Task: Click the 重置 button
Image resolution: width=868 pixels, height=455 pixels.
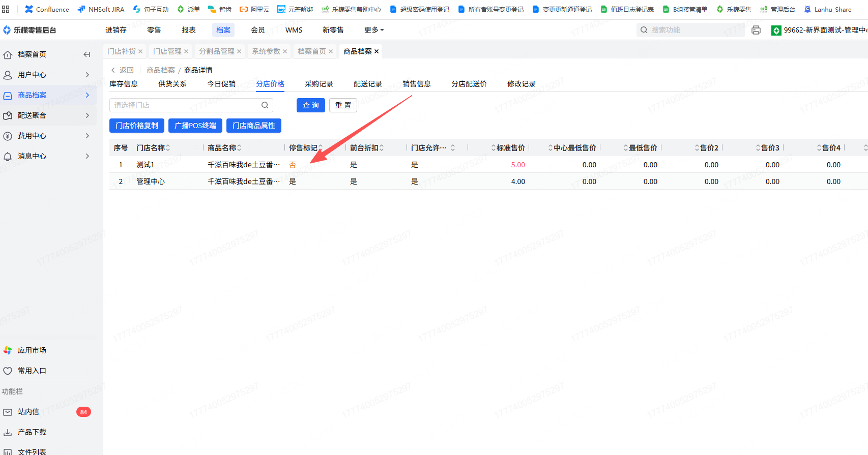Action: (343, 105)
